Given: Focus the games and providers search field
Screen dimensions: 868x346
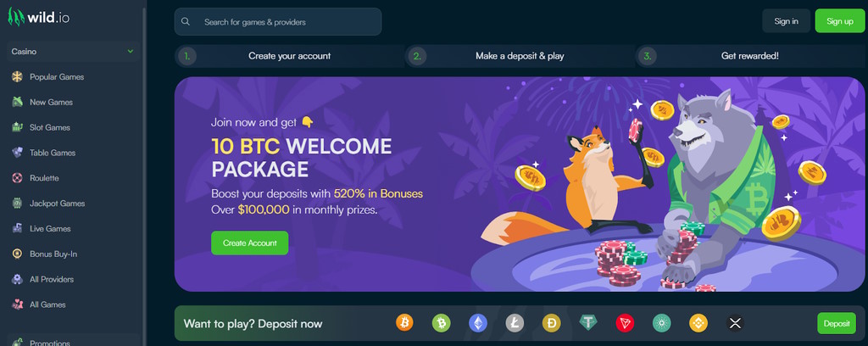Looking at the screenshot, I should (x=278, y=22).
